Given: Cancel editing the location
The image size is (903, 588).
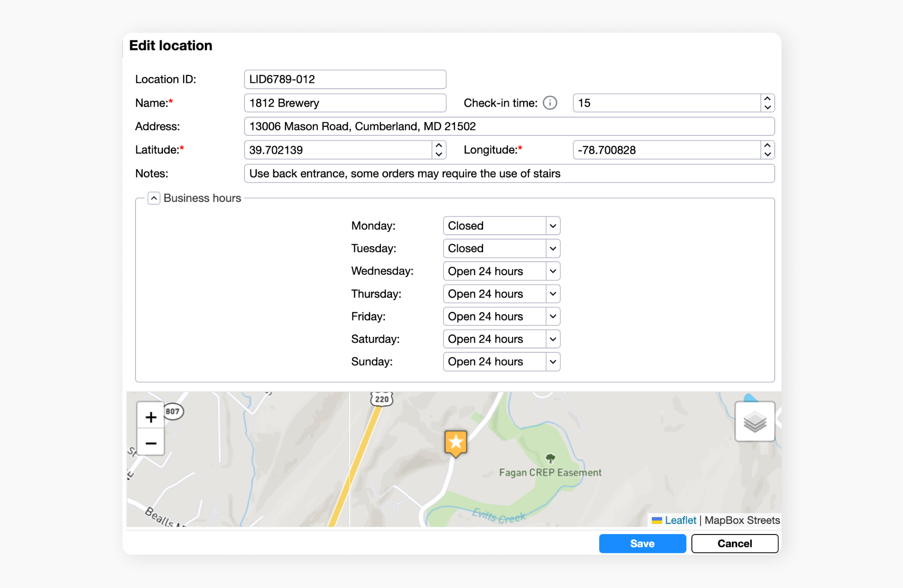Looking at the screenshot, I should coord(734,543).
